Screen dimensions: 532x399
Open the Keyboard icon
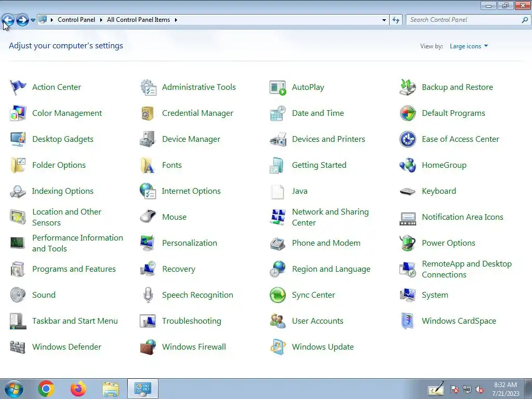click(407, 191)
